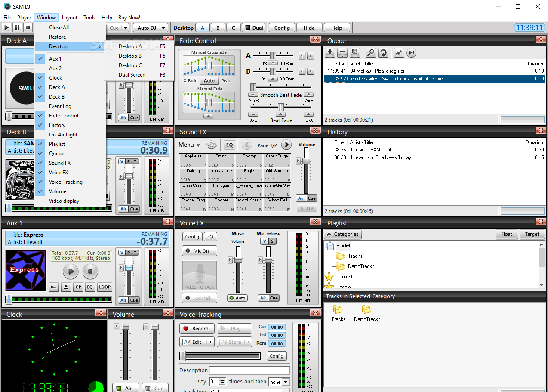The width and height of the screenshot is (548, 392).
Task: Toggle Mic On in Voice FX
Action: tap(200, 251)
